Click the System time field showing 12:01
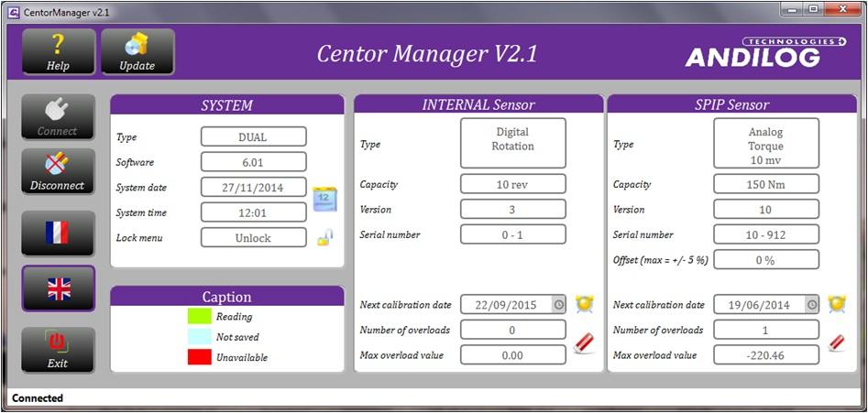 point(253,212)
